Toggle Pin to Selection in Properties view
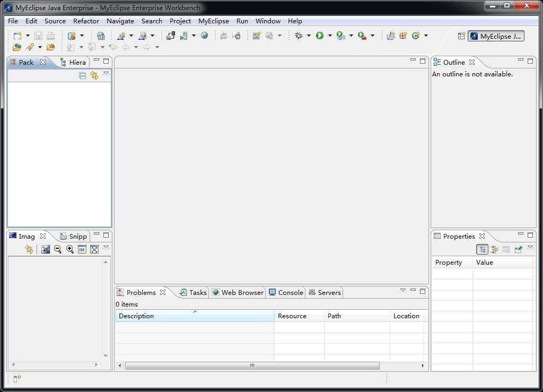 pyautogui.click(x=519, y=249)
